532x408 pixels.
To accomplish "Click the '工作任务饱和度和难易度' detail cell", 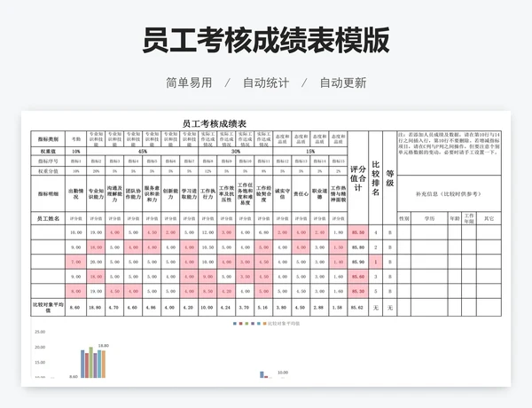I will [245, 194].
